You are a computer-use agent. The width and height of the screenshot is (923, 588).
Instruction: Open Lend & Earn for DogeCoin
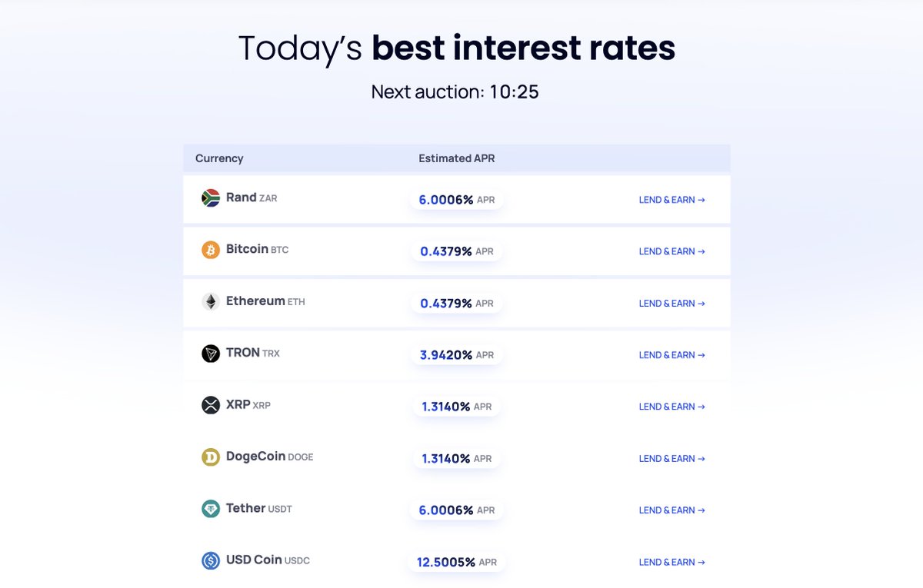pyautogui.click(x=672, y=459)
